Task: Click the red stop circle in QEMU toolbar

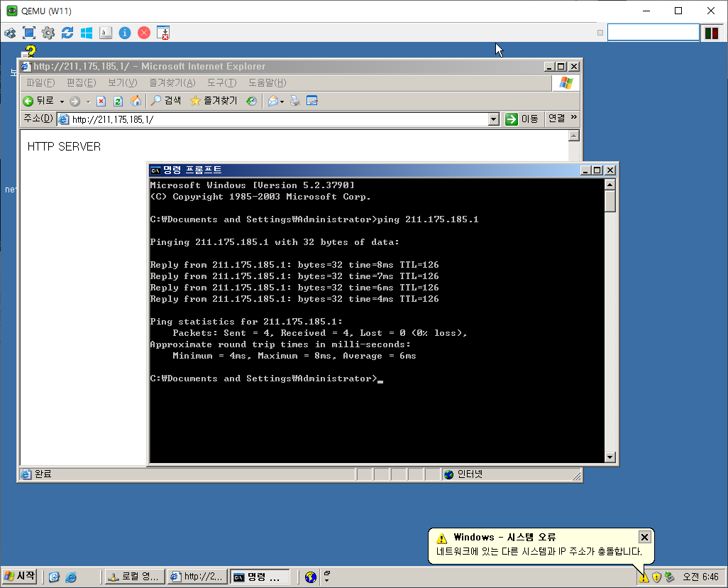Action: pos(144,33)
